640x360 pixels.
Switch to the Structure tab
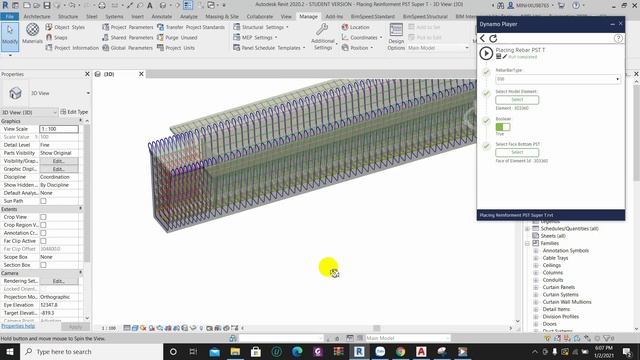click(x=68, y=16)
